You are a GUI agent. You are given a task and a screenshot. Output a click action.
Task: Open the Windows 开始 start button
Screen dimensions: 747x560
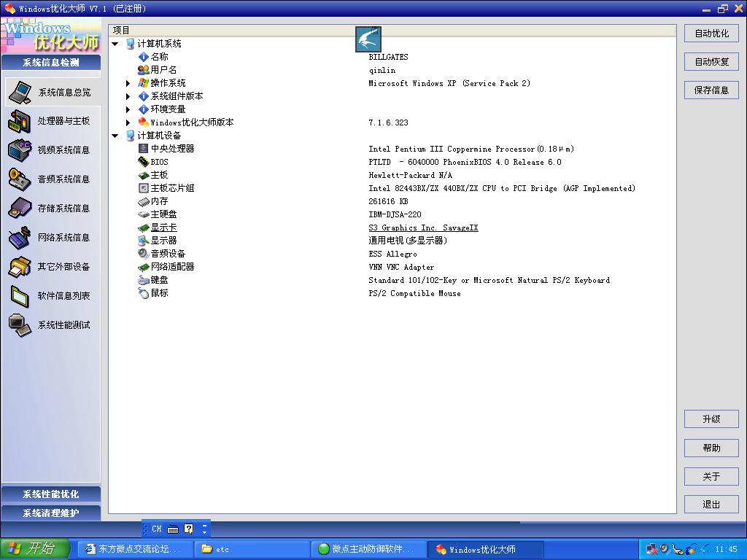point(35,548)
